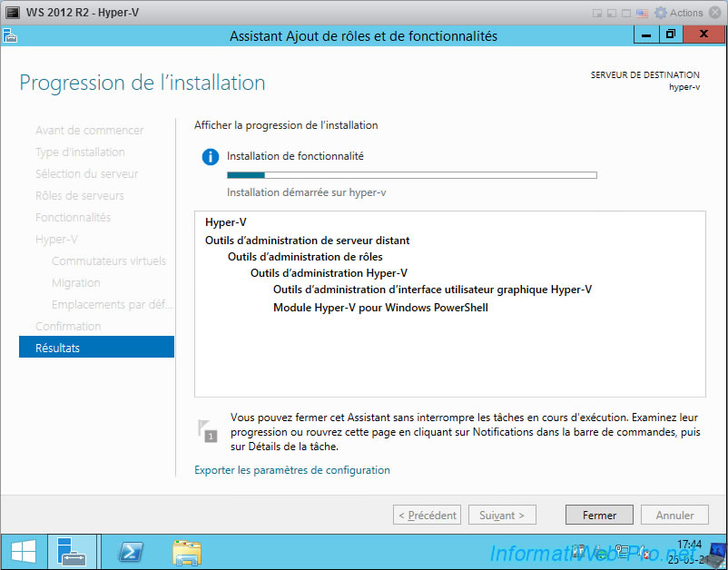Click the network icon in the system tray
The height and width of the screenshot is (570, 728).
coord(622,552)
